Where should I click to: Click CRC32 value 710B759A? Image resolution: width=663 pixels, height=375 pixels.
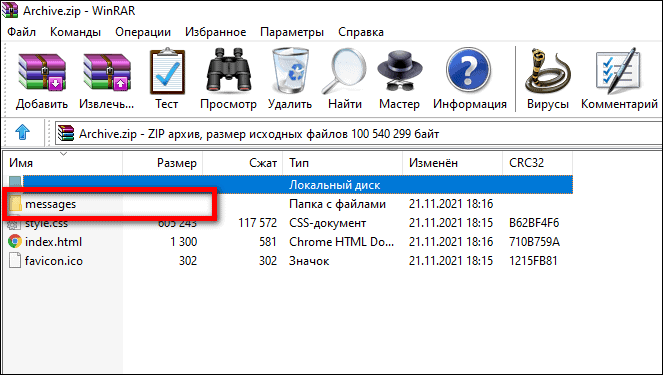534,242
